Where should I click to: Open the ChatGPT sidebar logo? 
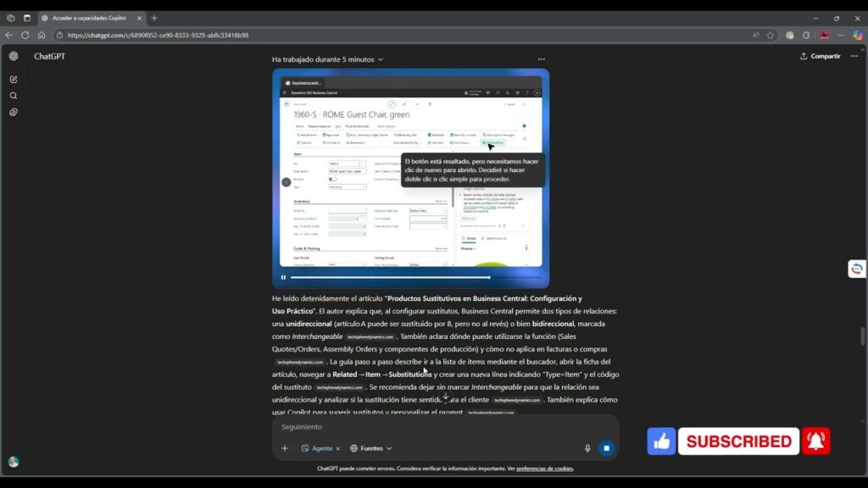point(14,57)
